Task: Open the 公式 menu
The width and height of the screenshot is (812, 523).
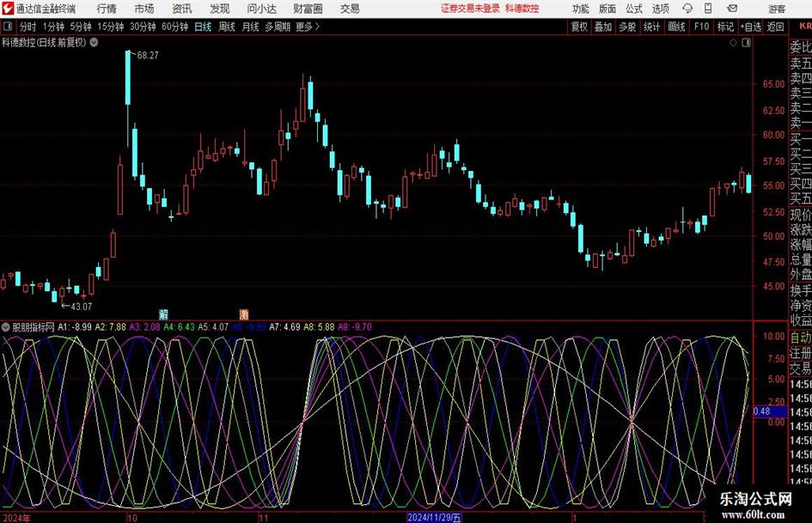Action: tap(634, 9)
